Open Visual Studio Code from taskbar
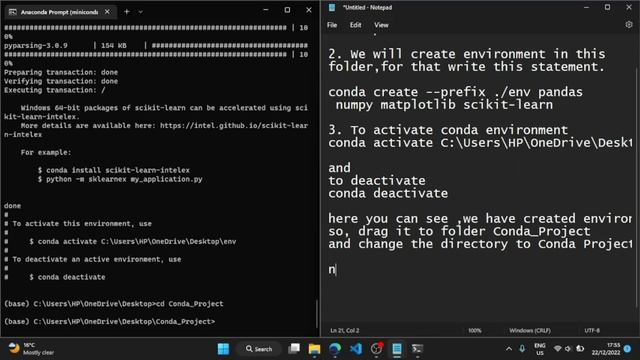The image size is (640, 360). (356, 349)
